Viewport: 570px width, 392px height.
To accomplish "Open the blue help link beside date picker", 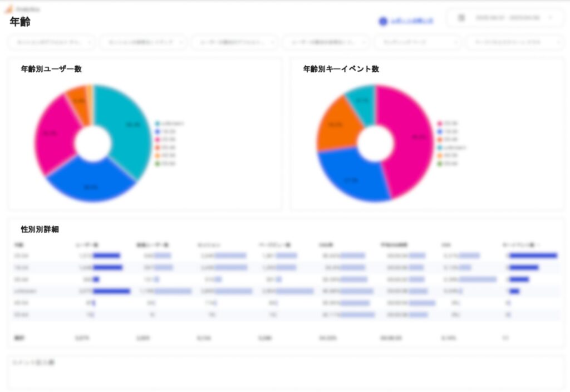I will (x=411, y=21).
